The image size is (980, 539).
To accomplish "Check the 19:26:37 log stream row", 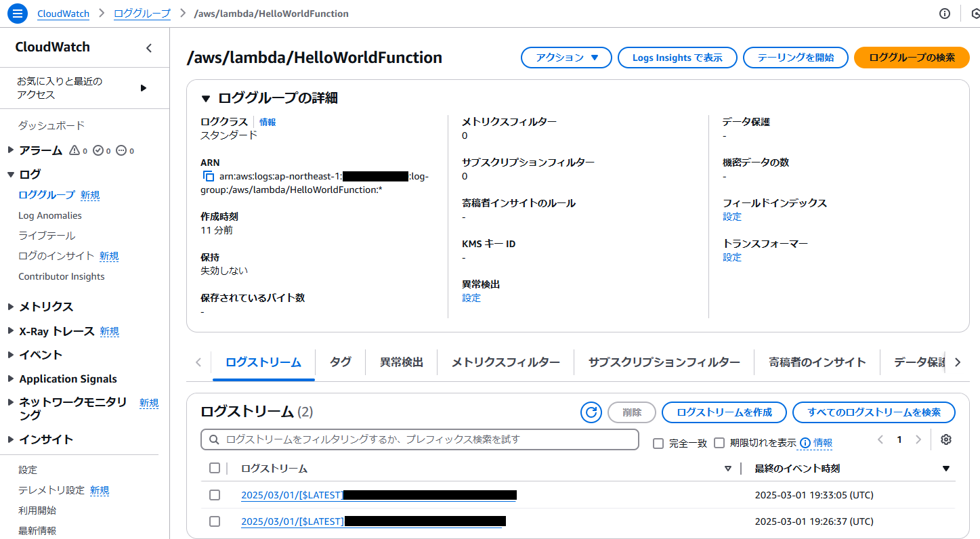I will pos(215,521).
